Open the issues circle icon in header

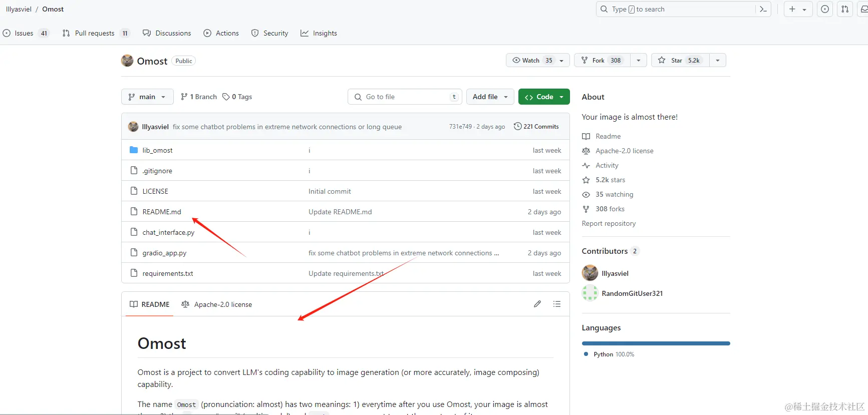click(x=825, y=9)
